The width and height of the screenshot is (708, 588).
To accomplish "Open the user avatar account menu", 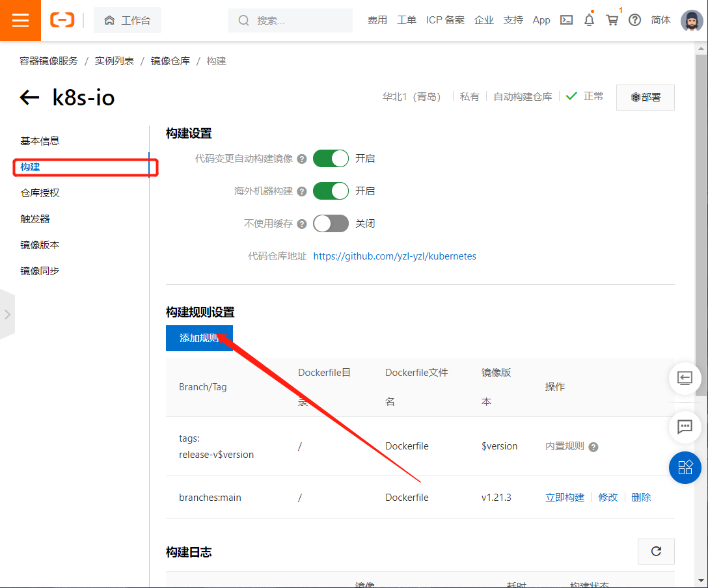I will 691,20.
